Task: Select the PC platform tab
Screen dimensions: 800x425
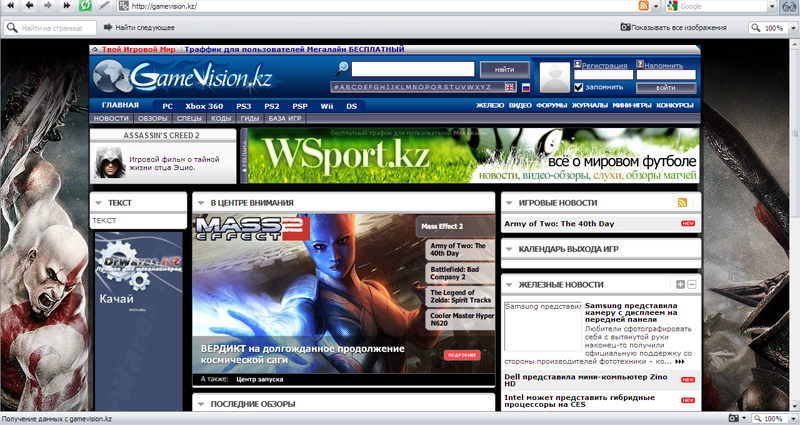Action: 167,106
